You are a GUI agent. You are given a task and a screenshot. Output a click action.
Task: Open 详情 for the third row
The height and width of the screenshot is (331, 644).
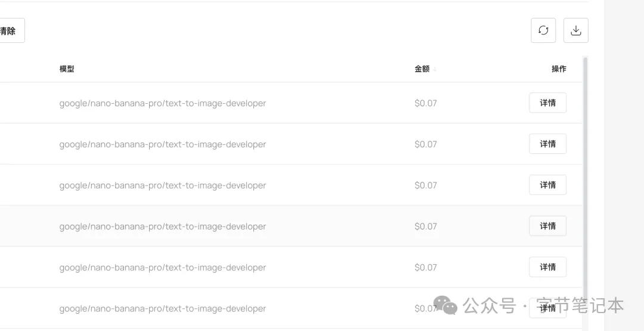547,185
